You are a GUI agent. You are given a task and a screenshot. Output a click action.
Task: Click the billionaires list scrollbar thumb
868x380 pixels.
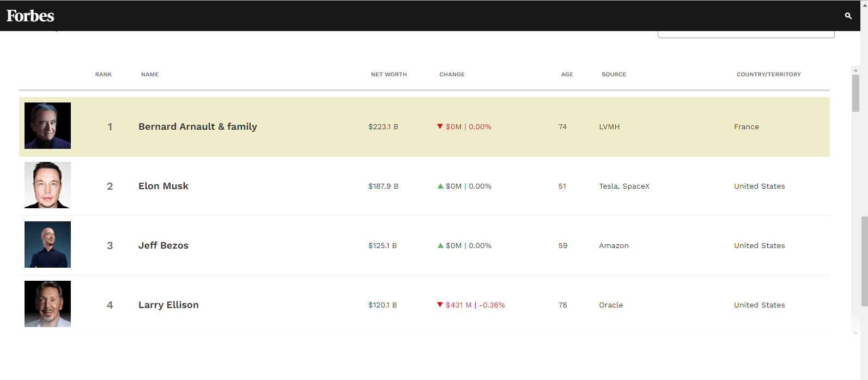click(855, 93)
